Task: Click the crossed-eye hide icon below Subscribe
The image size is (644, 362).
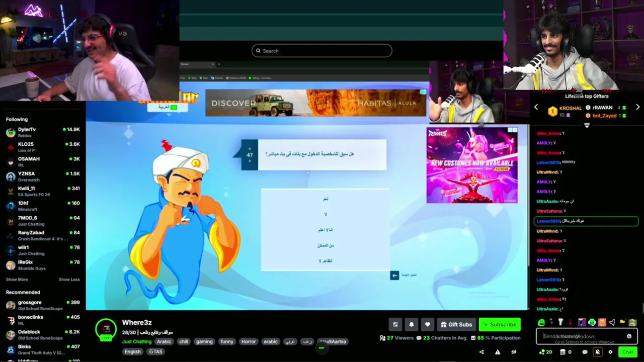Action: [x=514, y=352]
